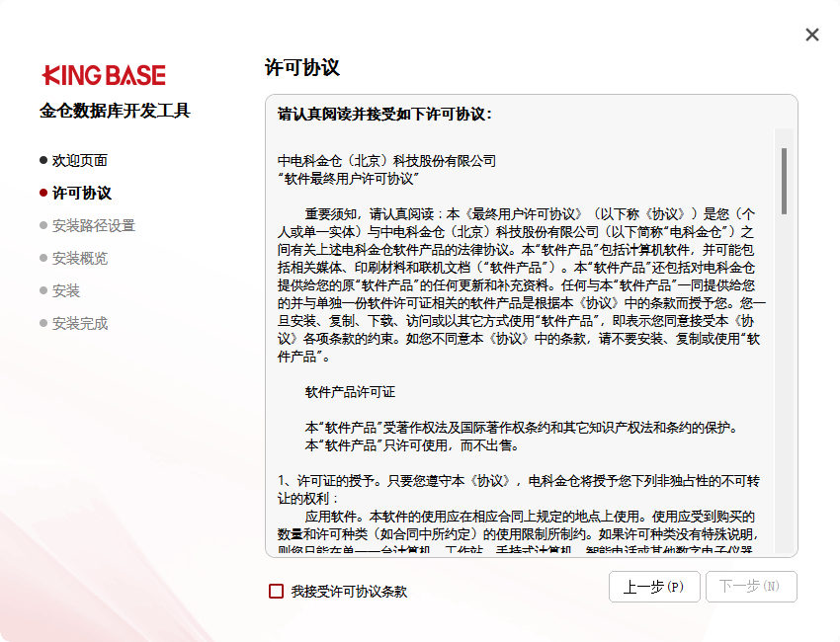Click the license text scrollbar thumb
Viewport: 840px width, 642px height.
[784, 181]
